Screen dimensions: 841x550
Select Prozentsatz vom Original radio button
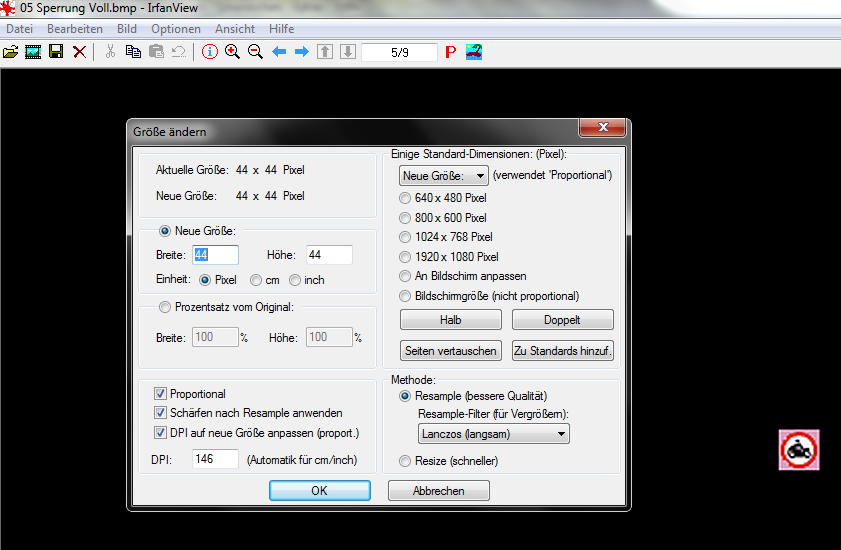(x=166, y=307)
